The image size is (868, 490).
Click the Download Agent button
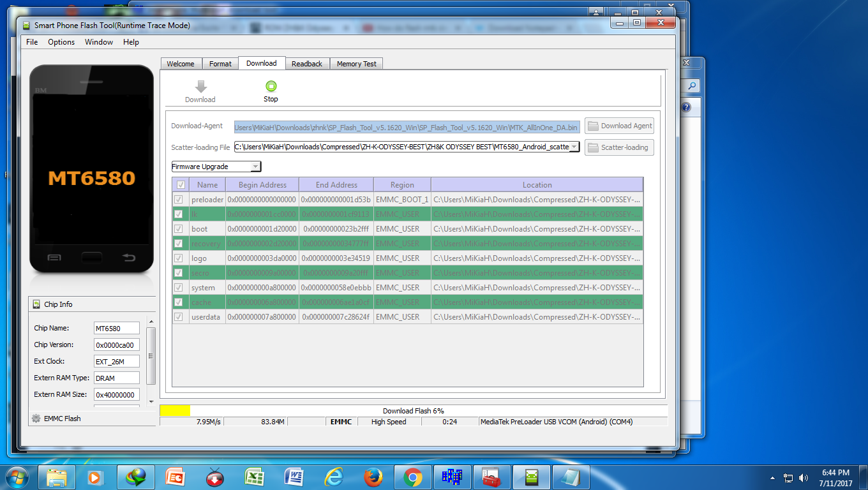pyautogui.click(x=619, y=126)
